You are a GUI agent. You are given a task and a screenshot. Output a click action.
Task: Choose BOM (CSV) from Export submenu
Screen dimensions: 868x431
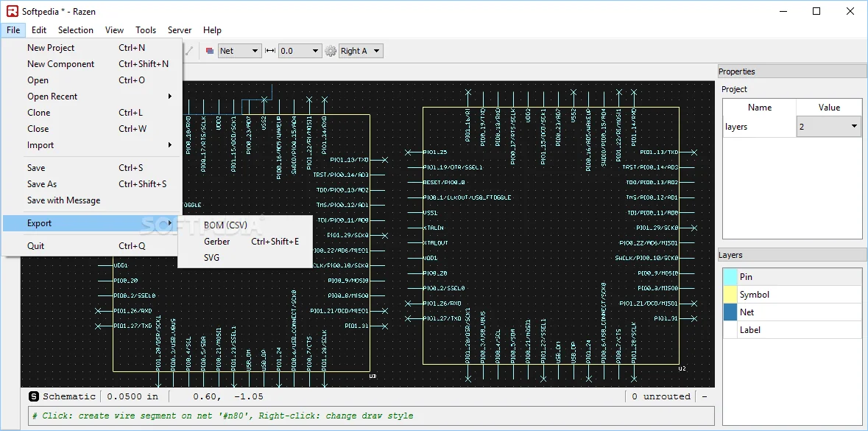(x=225, y=225)
